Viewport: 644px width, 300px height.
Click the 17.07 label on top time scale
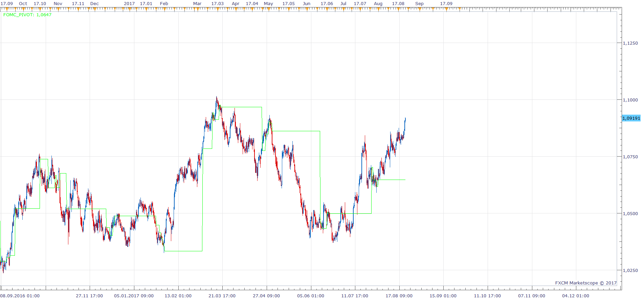(360, 3)
